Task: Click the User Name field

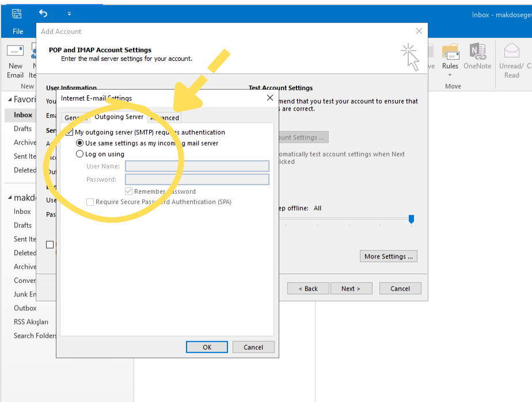Action: coord(197,166)
